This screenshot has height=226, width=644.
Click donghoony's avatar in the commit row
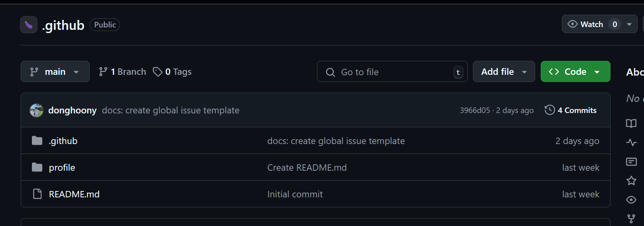(37, 110)
